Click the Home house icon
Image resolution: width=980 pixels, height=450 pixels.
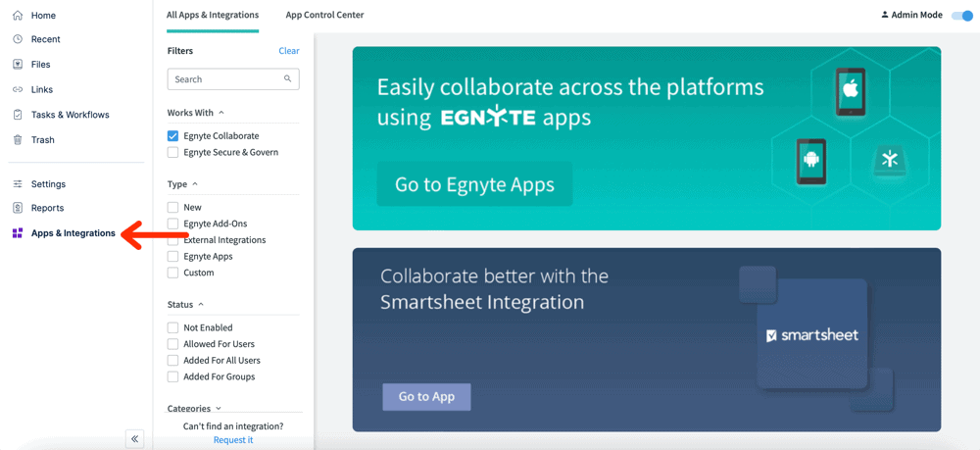pos(18,15)
